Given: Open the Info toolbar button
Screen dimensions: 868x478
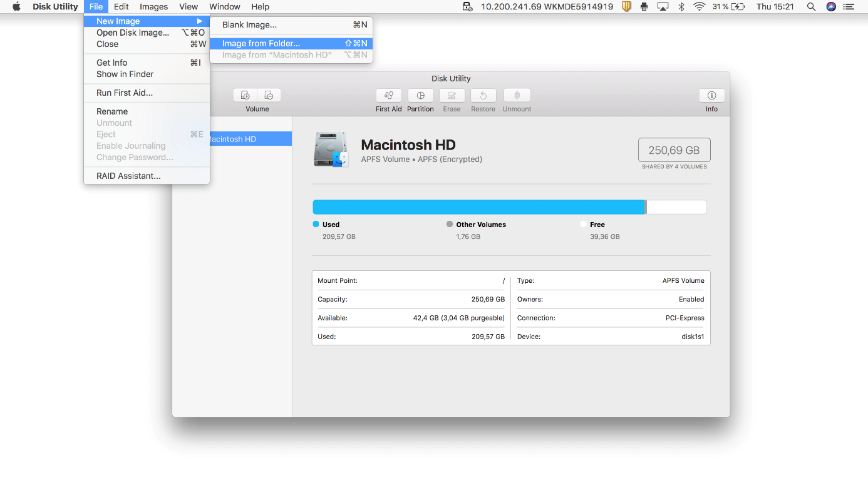Looking at the screenshot, I should [712, 95].
